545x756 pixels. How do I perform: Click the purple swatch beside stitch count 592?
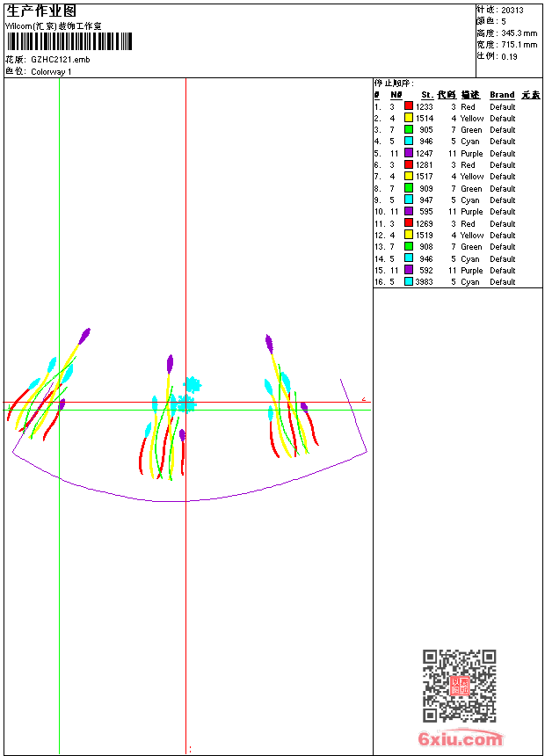(x=409, y=270)
